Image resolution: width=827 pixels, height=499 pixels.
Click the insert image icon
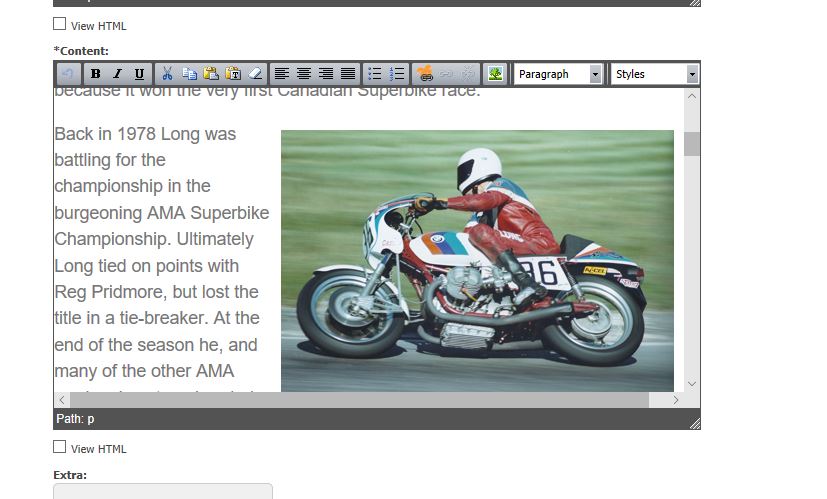coord(494,74)
